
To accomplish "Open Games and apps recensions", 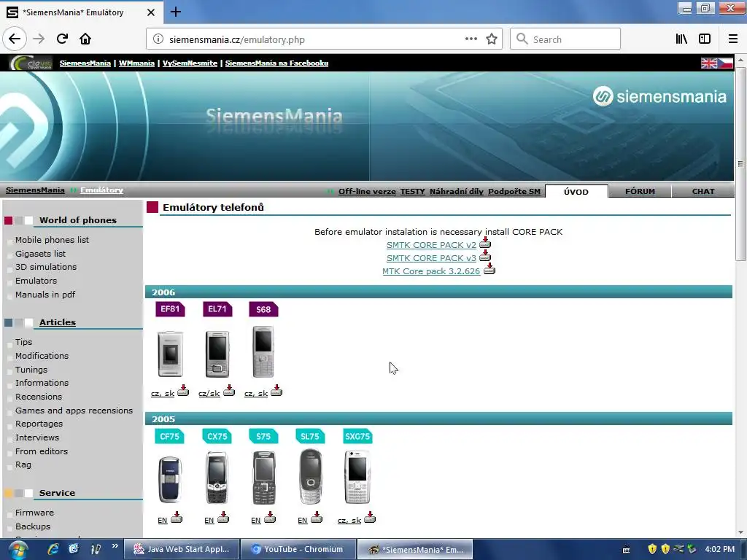I will tap(74, 410).
